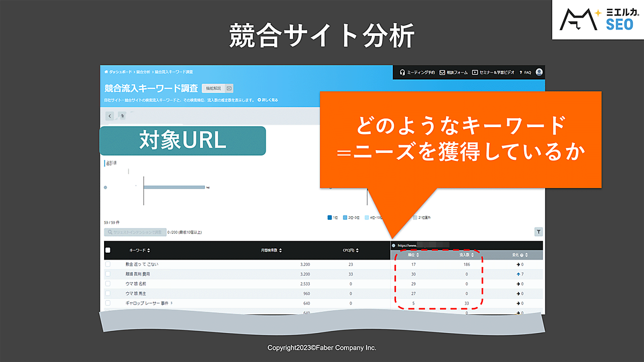Click the video icon beside 機能解説

click(229, 88)
